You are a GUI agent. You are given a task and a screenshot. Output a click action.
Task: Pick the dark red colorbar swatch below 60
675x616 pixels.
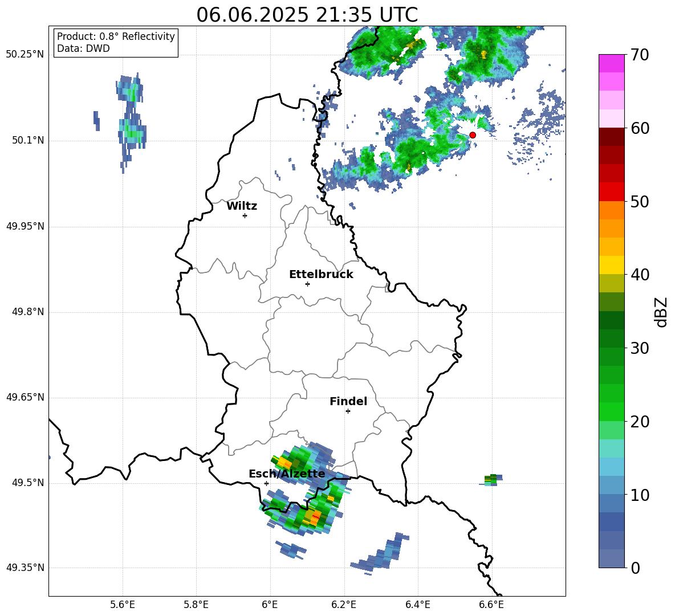(x=611, y=136)
